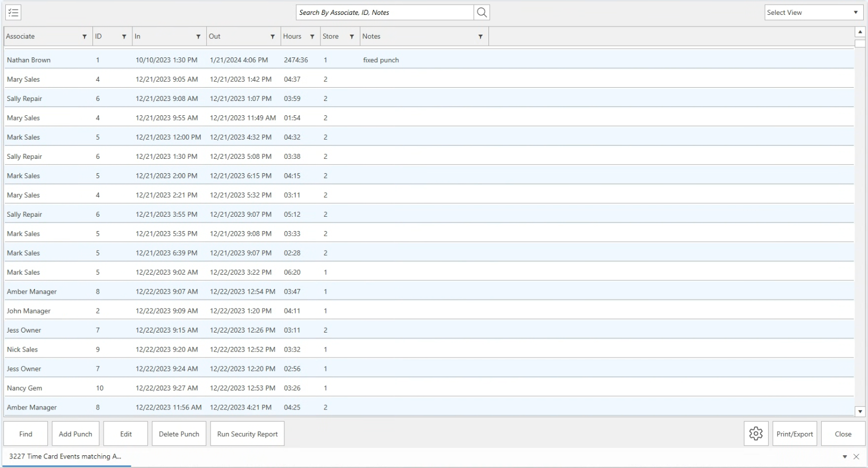This screenshot has width=868, height=468.
Task: Click the 12/21/2023 2:00 PM In cell
Action: pyautogui.click(x=166, y=176)
